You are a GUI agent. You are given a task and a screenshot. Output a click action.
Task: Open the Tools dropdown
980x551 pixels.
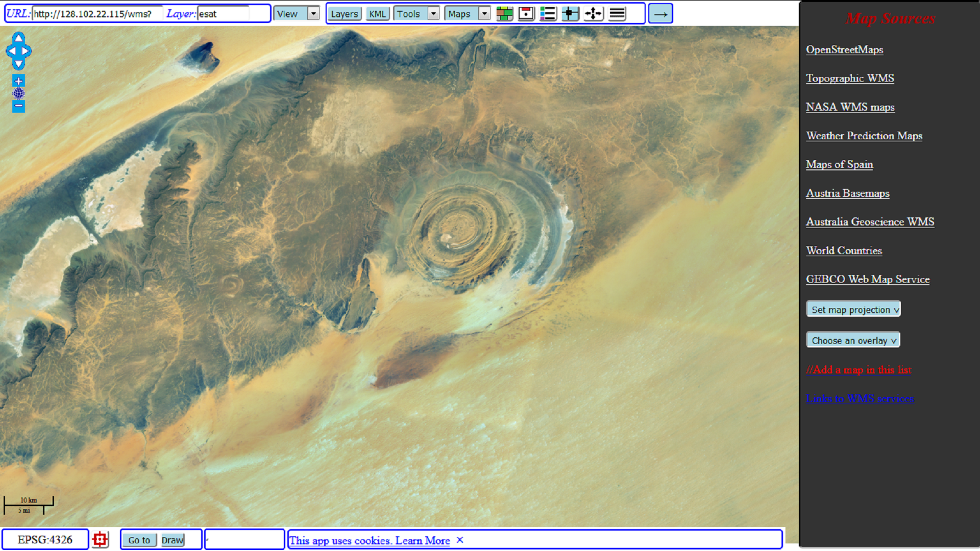[416, 14]
